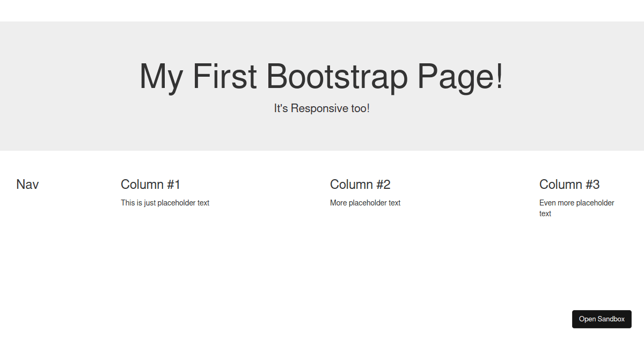Click the exclamation mark of the page title
The height and width of the screenshot is (338, 644).
(499, 77)
